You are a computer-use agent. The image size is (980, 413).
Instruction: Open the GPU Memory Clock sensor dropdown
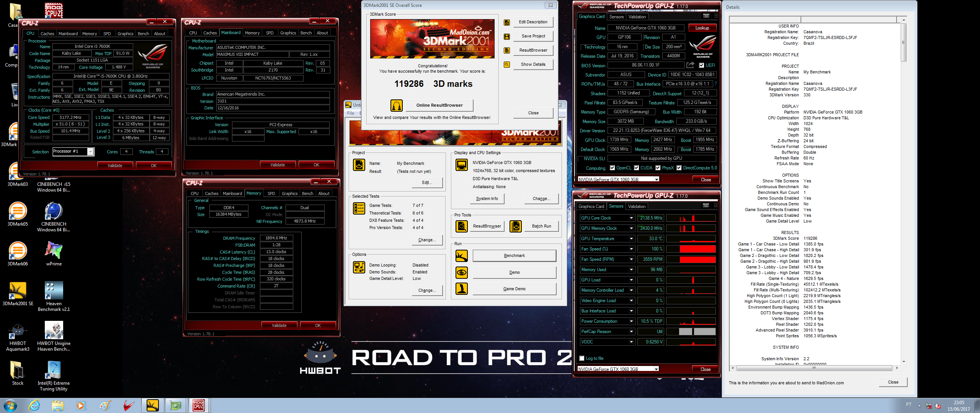click(631, 228)
